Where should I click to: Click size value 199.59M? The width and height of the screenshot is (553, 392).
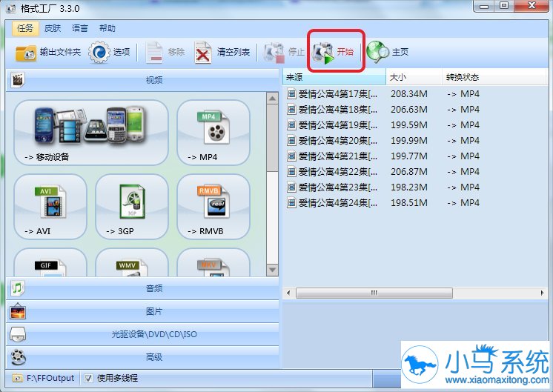(x=408, y=124)
